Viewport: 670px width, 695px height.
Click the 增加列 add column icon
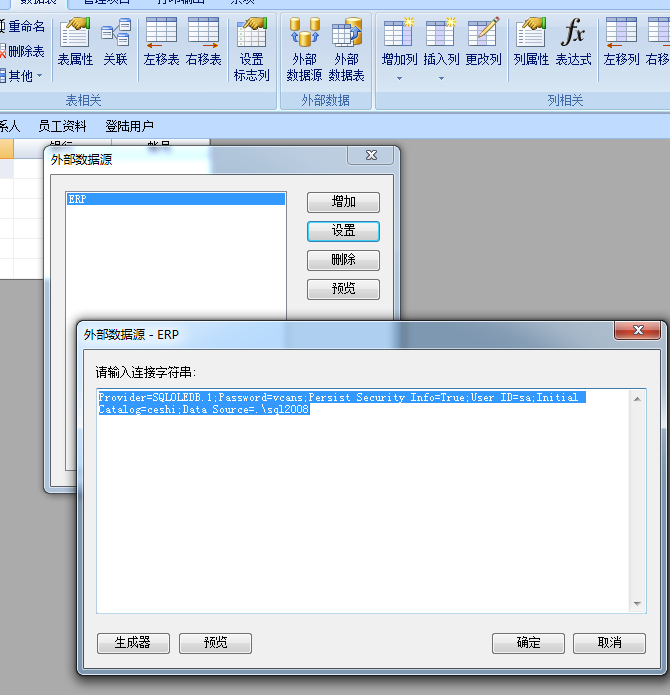click(399, 42)
